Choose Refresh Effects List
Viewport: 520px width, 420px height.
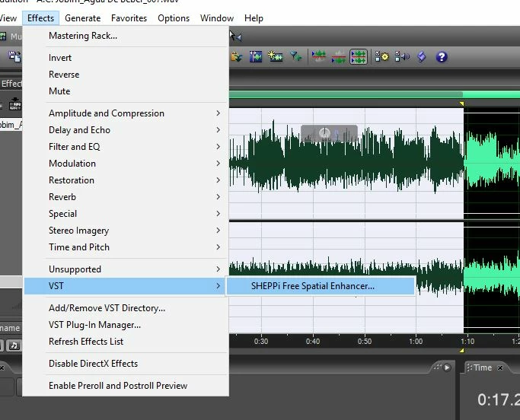click(126, 342)
